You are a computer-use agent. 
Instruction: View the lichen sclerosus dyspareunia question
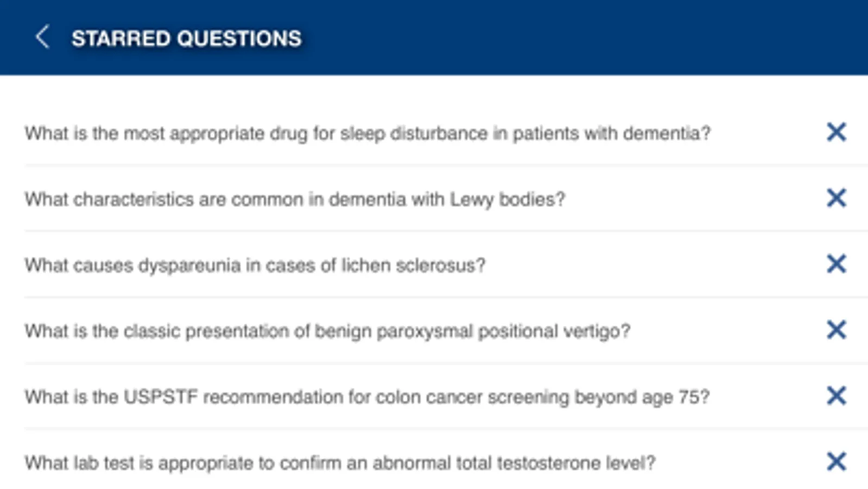pos(255,265)
